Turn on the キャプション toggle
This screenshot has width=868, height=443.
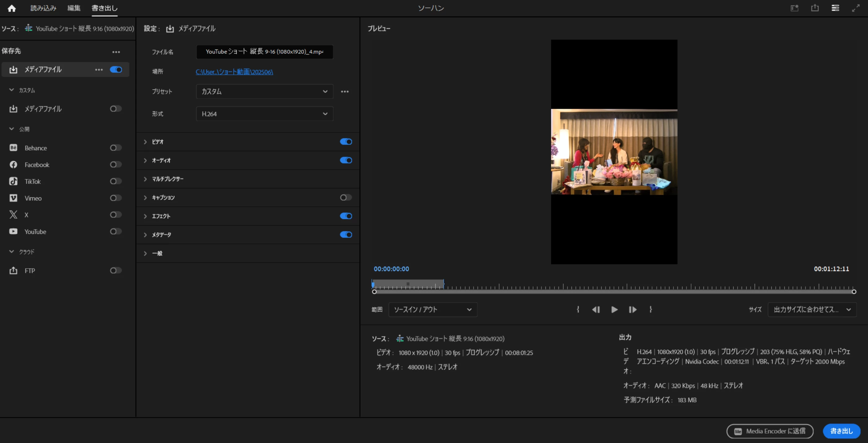click(346, 197)
